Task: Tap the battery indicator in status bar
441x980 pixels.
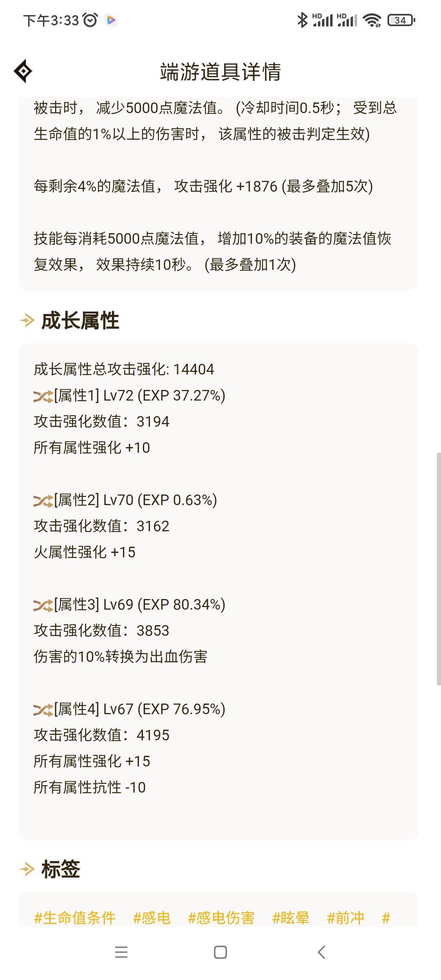Action: coord(401,20)
